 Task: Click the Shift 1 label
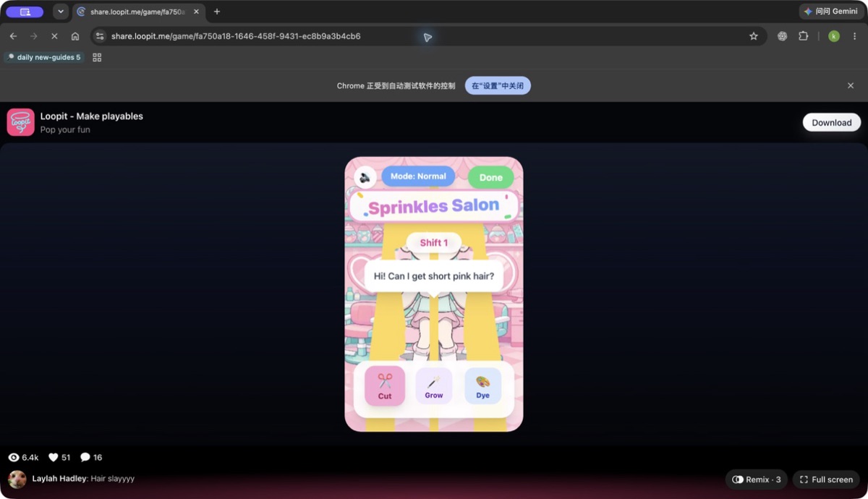[x=434, y=242]
